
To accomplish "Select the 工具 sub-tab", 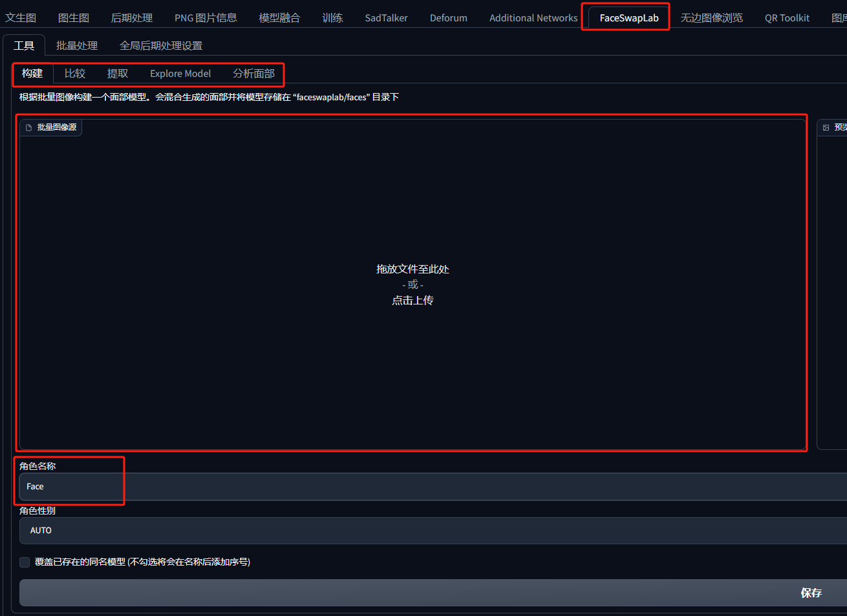I will 24,45.
